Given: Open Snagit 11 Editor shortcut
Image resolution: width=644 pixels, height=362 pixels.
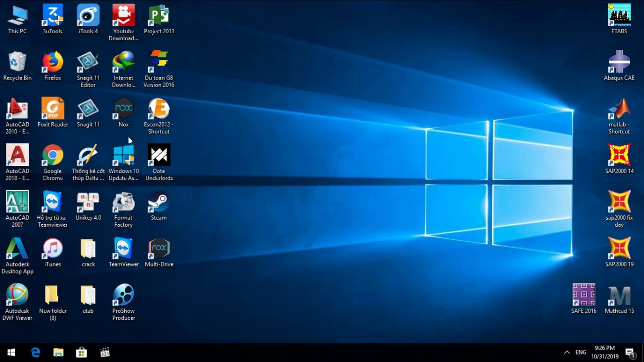Looking at the screenshot, I should coord(88,69).
